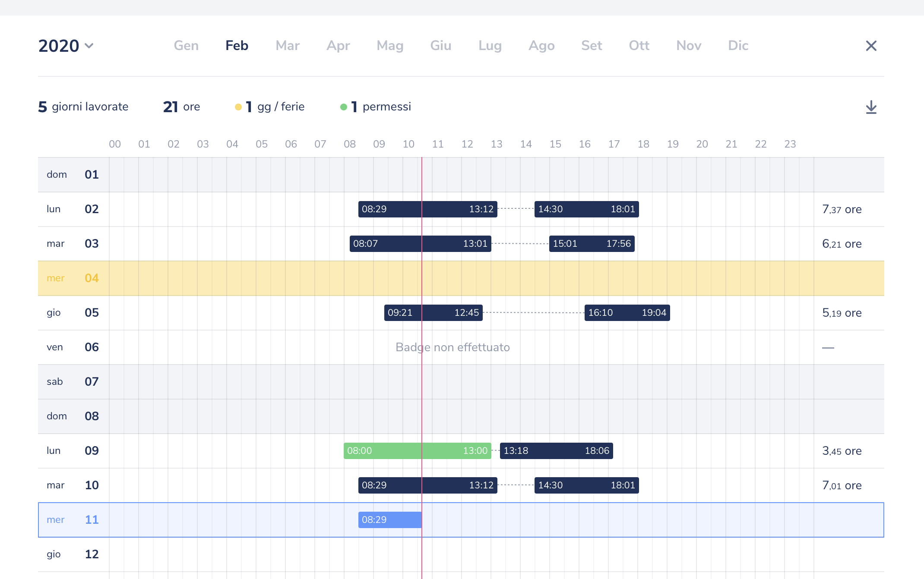
Task: Select the Ott month tab
Action: (639, 46)
